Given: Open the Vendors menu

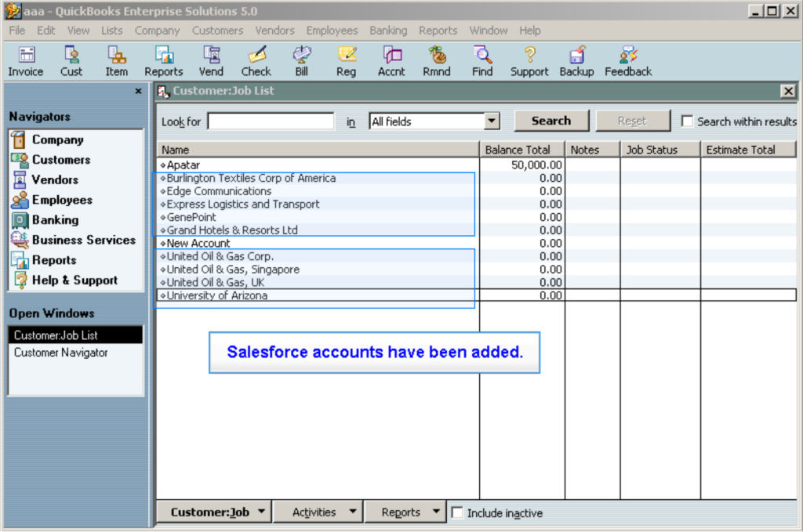Looking at the screenshot, I should (275, 31).
